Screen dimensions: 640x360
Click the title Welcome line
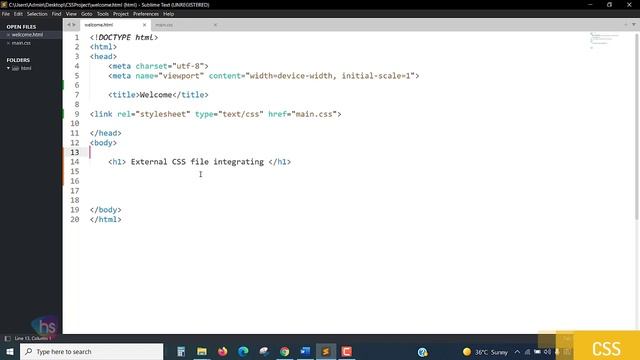point(158,95)
